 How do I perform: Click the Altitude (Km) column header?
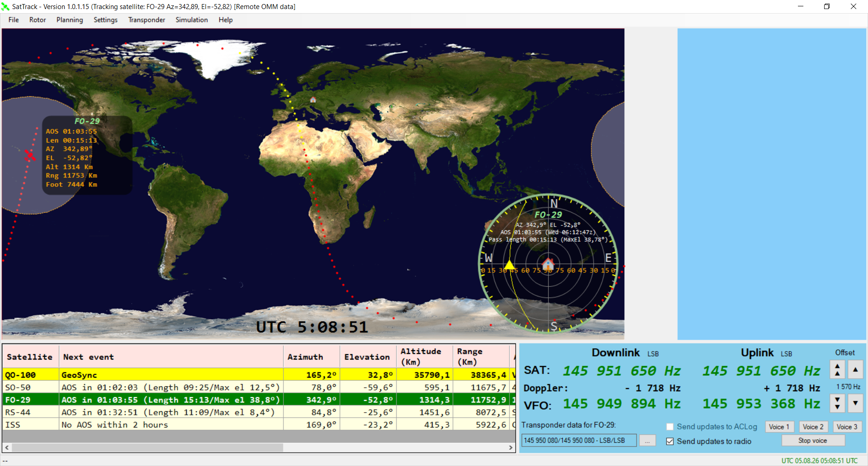click(425, 357)
